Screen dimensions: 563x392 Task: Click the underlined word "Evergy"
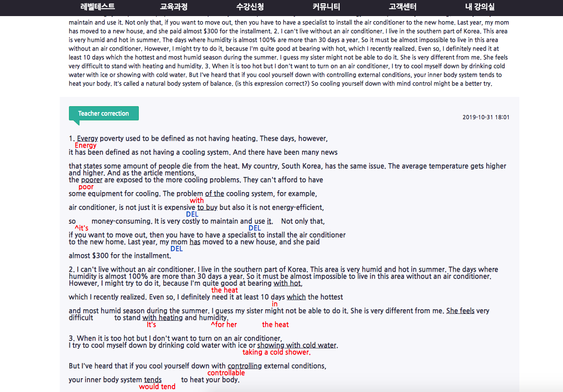87,138
